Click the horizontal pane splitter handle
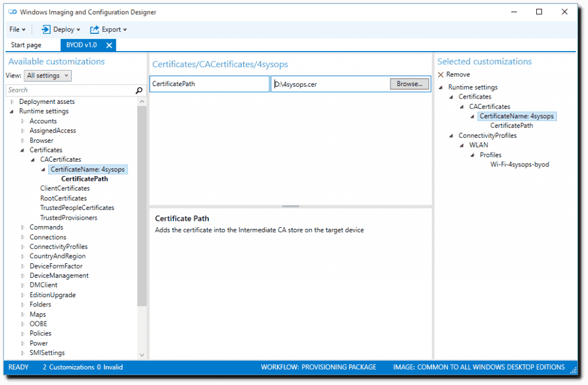The image size is (588, 385). [x=290, y=206]
